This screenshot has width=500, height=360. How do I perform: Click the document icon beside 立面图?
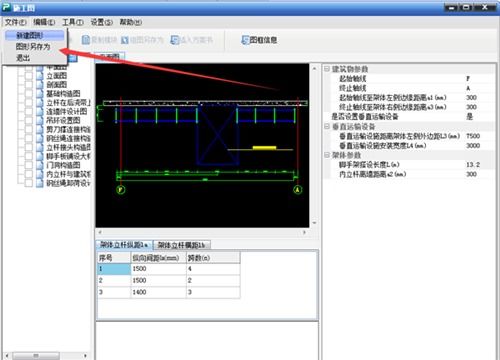coord(40,76)
